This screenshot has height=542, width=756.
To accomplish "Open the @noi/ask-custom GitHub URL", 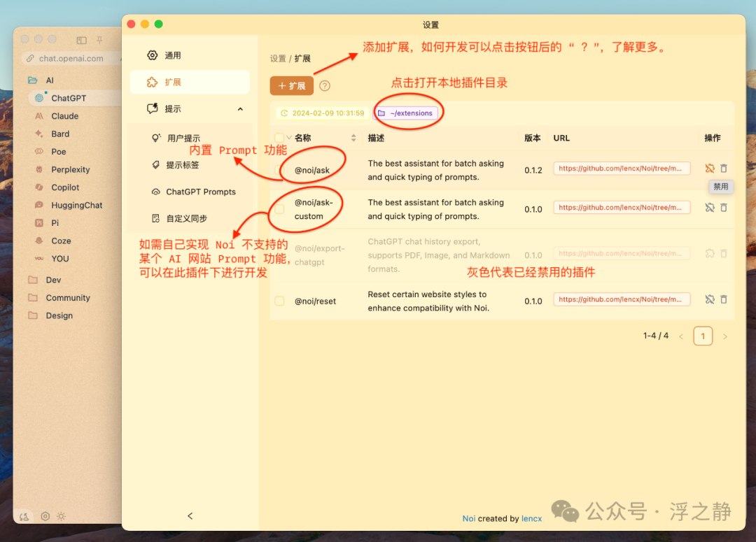I will click(622, 208).
